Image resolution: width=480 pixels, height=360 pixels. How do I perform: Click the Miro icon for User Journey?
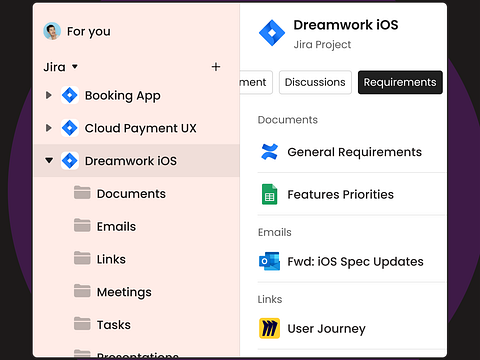pos(269,328)
